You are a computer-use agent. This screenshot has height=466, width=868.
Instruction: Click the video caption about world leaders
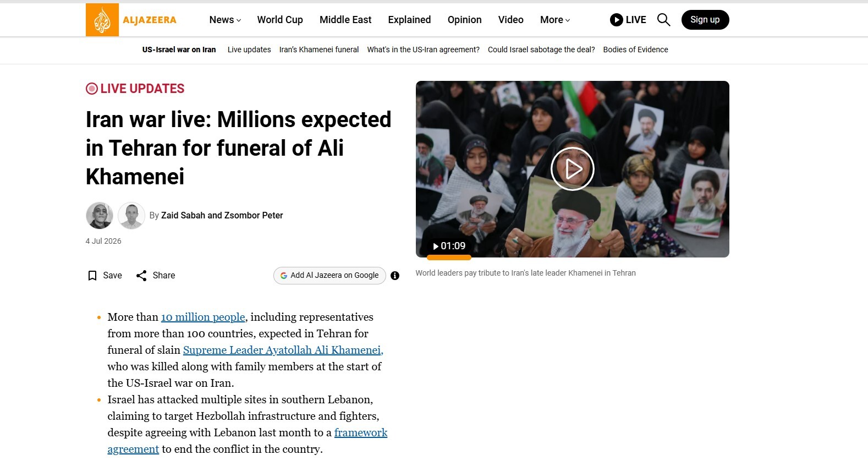tap(525, 273)
